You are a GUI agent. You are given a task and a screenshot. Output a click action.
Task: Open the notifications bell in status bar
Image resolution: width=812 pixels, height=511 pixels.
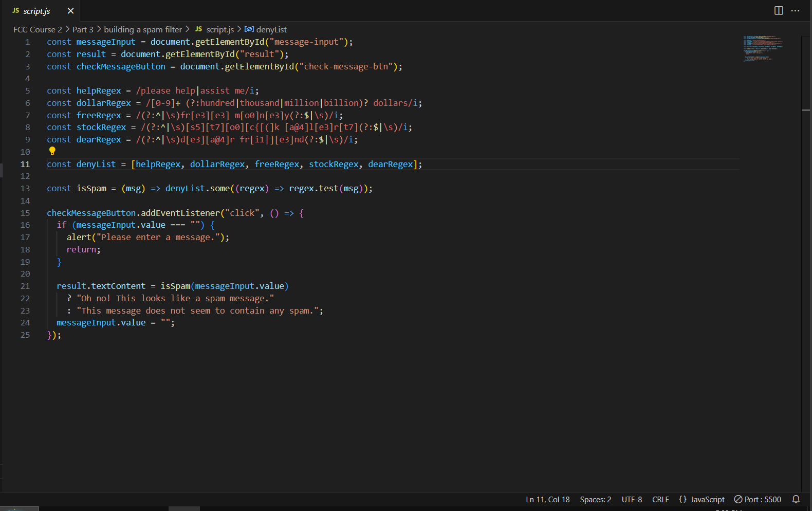[x=796, y=499]
